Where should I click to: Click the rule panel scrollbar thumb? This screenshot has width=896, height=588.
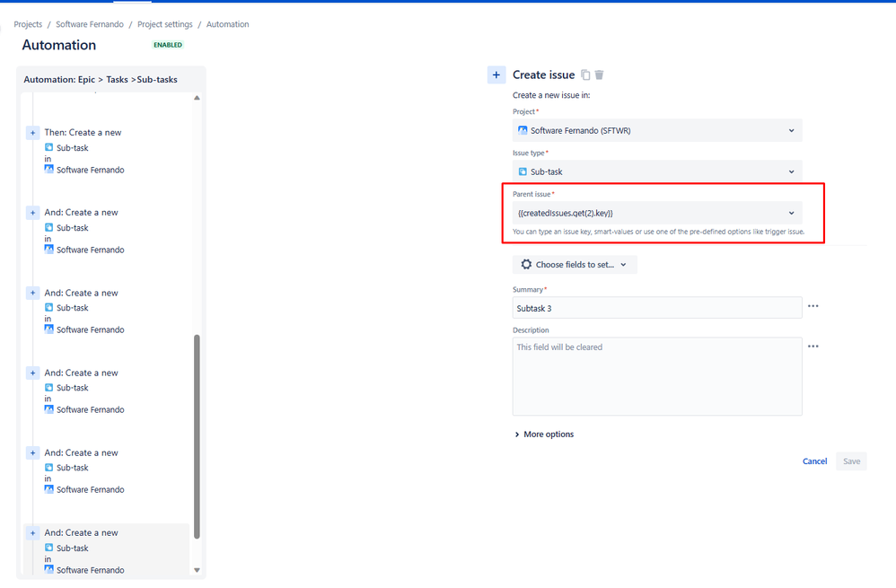[x=197, y=436]
